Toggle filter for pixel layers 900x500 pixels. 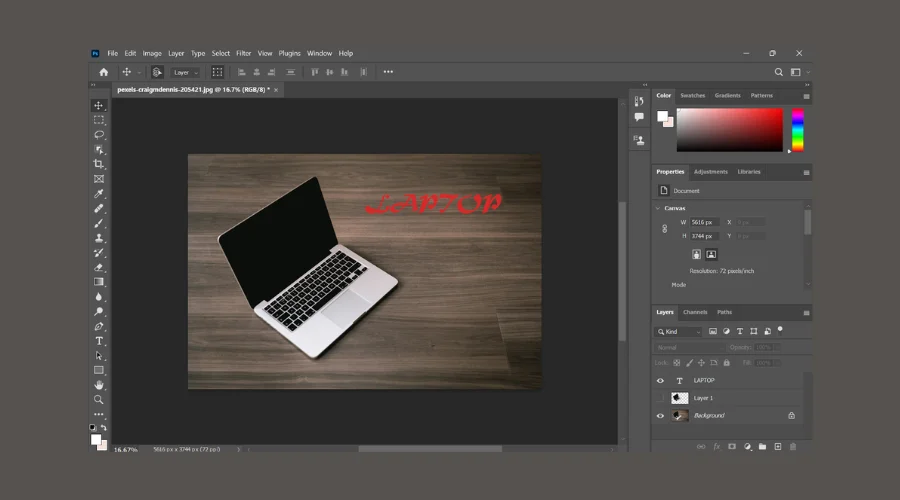(x=713, y=331)
